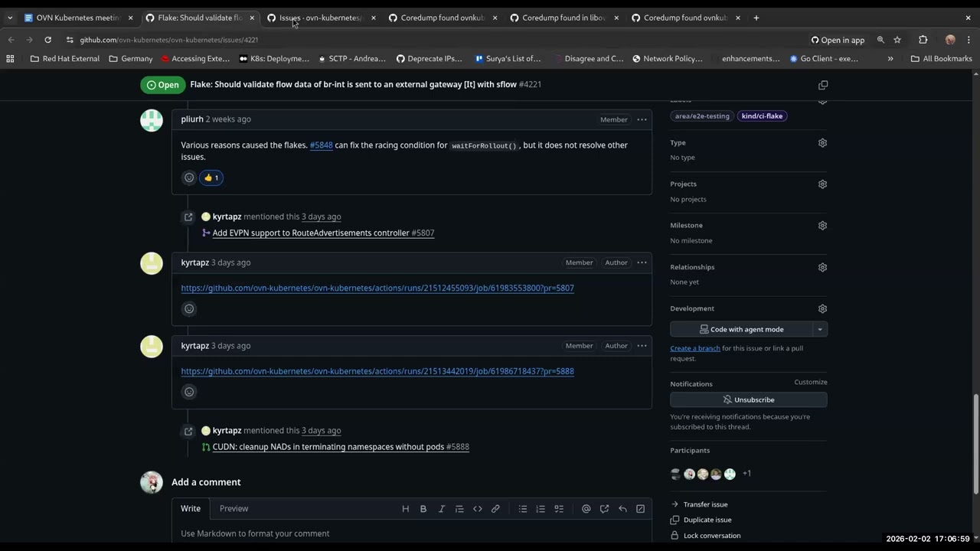Click the kind/ci-flake label
This screenshot has height=551, width=980.
(762, 116)
